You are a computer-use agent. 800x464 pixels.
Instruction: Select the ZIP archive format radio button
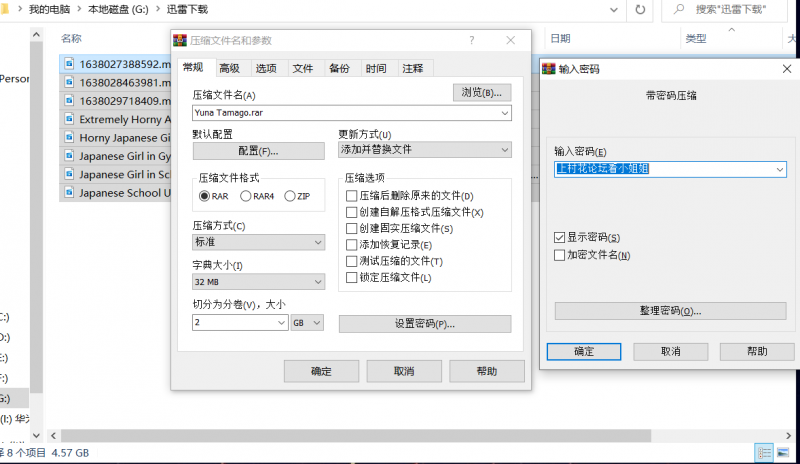[x=291, y=196]
